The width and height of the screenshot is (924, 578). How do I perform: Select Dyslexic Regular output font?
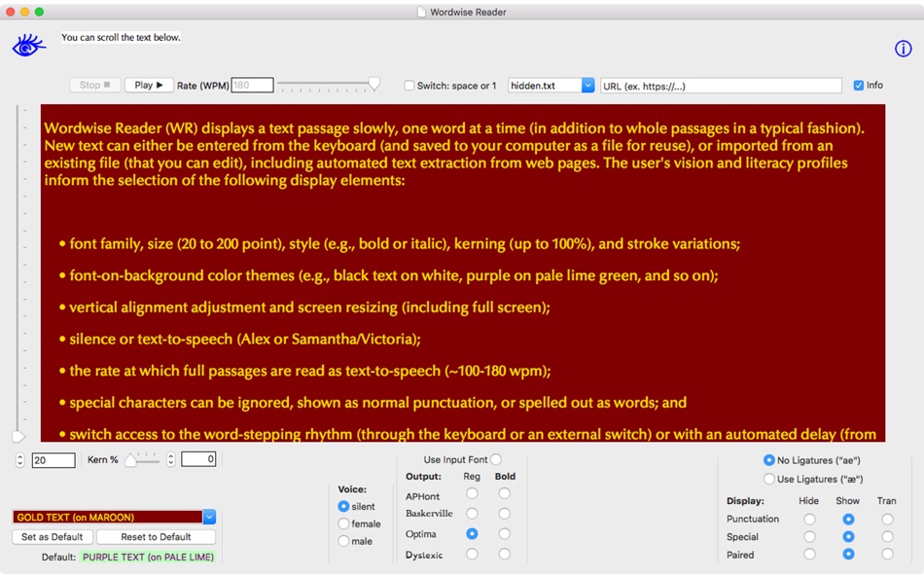coord(472,554)
